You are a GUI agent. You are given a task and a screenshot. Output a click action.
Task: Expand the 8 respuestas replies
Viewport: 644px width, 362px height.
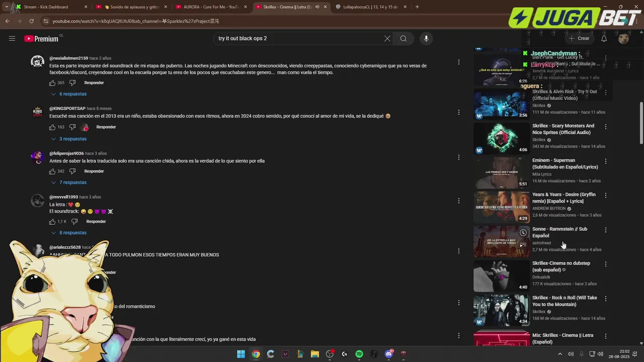(69, 233)
